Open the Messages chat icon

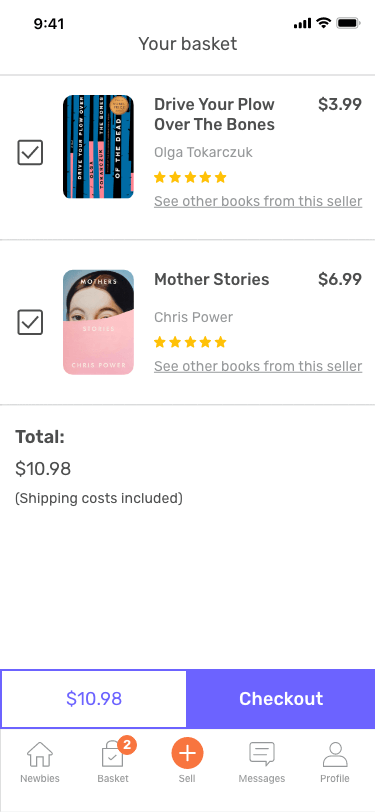[x=262, y=754]
